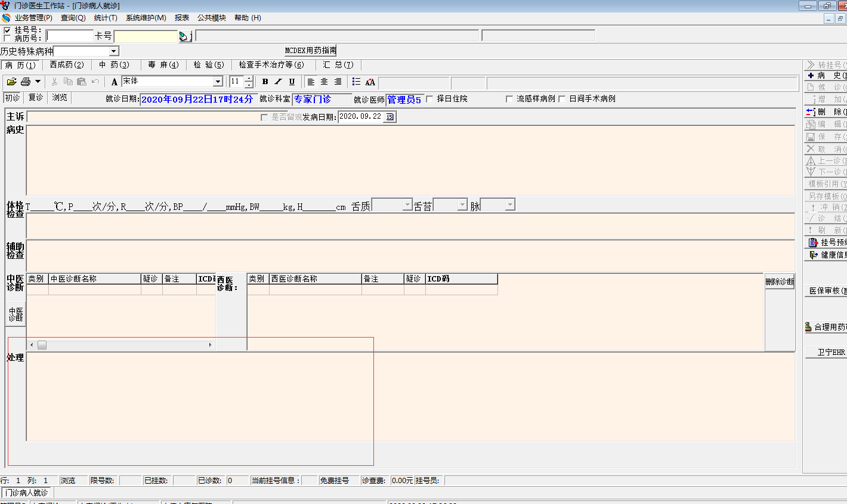Open the print options dropdown arrow
This screenshot has width=847, height=504.
pyautogui.click(x=38, y=82)
